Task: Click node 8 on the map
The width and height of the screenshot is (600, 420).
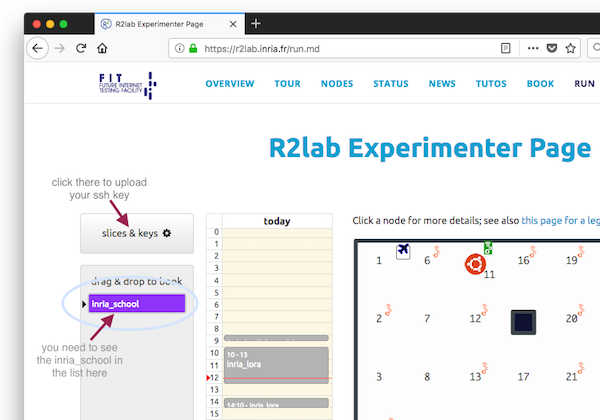Action: [427, 377]
